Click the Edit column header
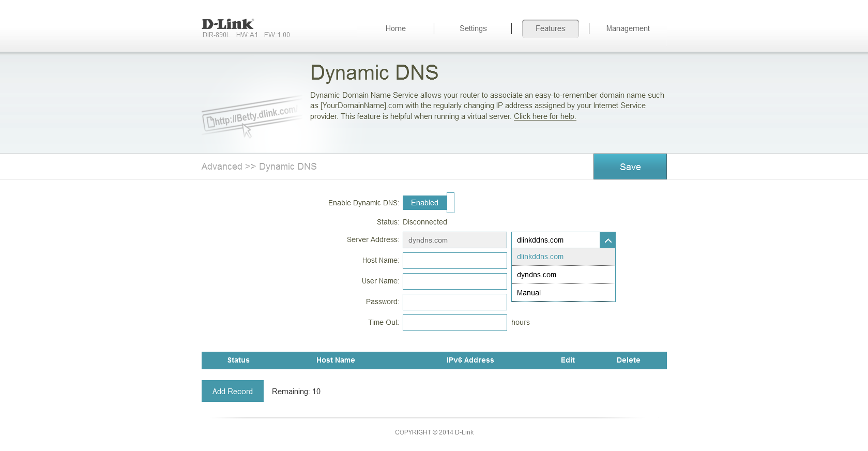868x451 pixels. [x=568, y=360]
